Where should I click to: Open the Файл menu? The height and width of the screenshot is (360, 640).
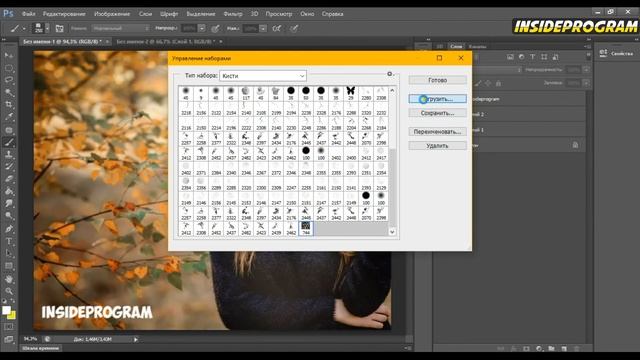point(29,14)
